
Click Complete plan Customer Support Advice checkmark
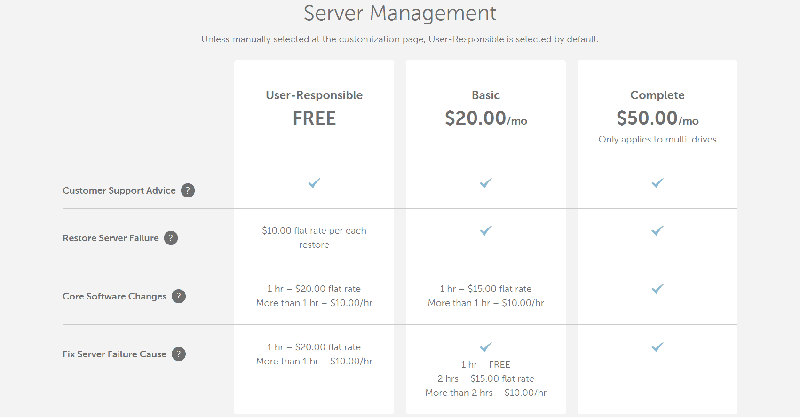pyautogui.click(x=657, y=183)
